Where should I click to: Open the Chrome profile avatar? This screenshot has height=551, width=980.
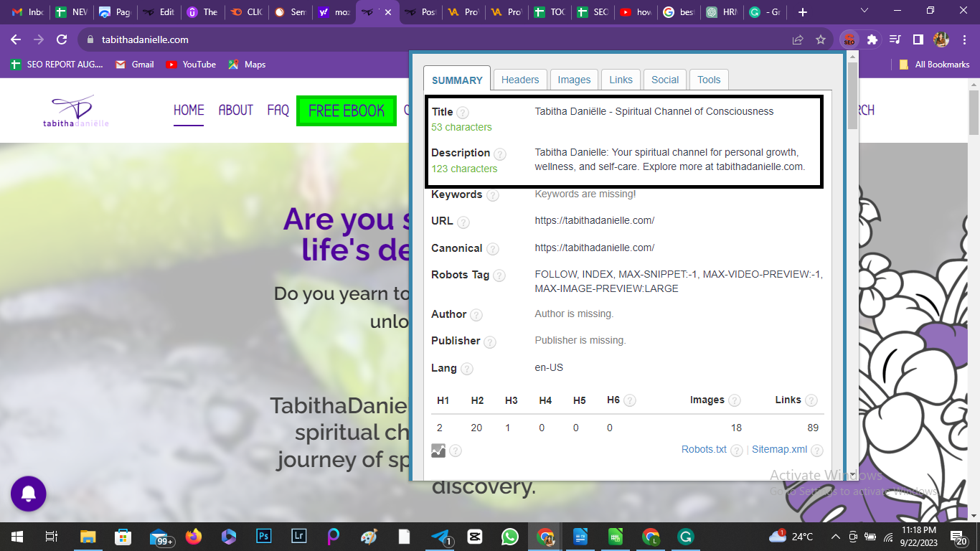pyautogui.click(x=941, y=39)
